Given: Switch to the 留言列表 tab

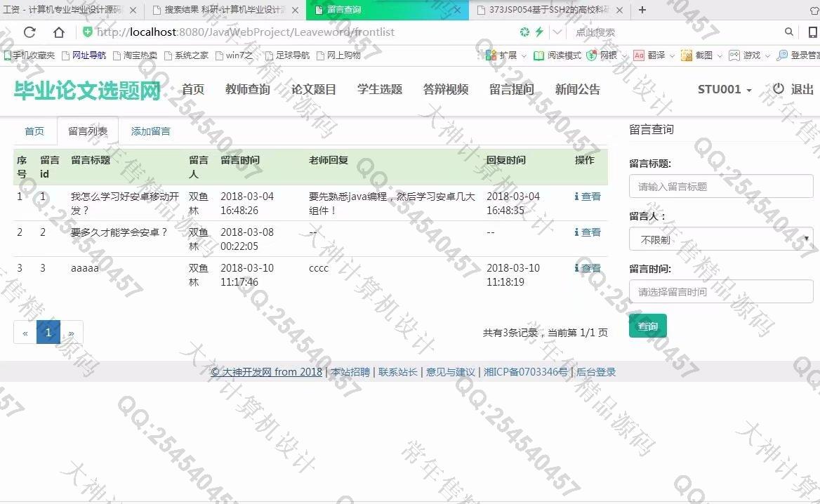Looking at the screenshot, I should (88, 131).
